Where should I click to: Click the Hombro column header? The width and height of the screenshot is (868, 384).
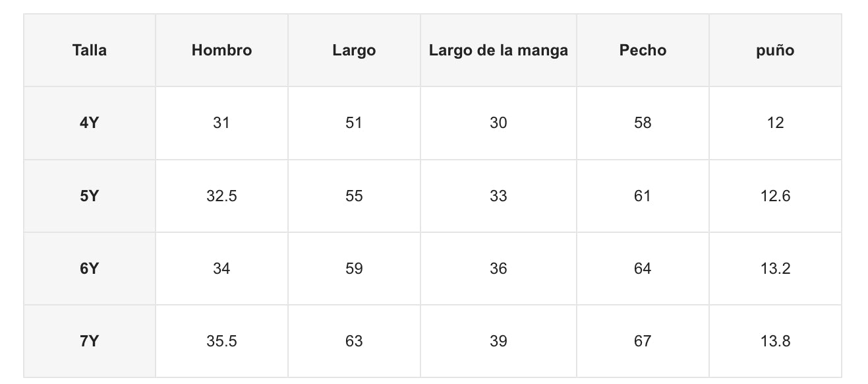pyautogui.click(x=221, y=50)
